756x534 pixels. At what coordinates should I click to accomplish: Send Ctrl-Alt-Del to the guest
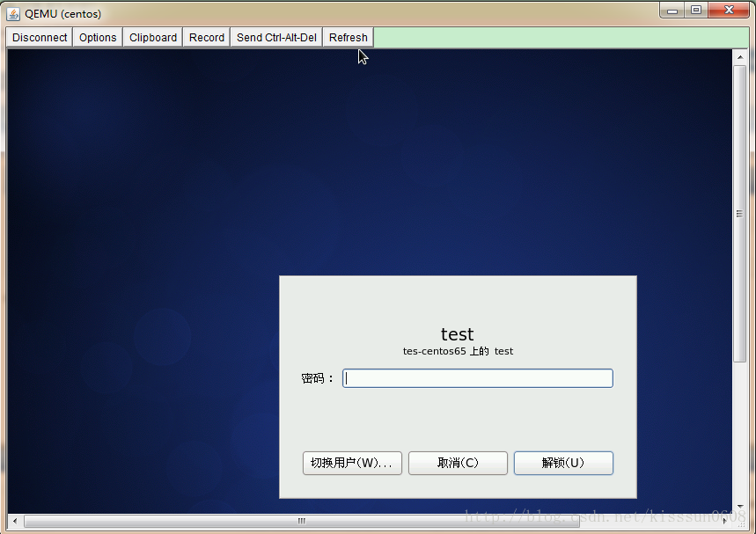click(276, 38)
